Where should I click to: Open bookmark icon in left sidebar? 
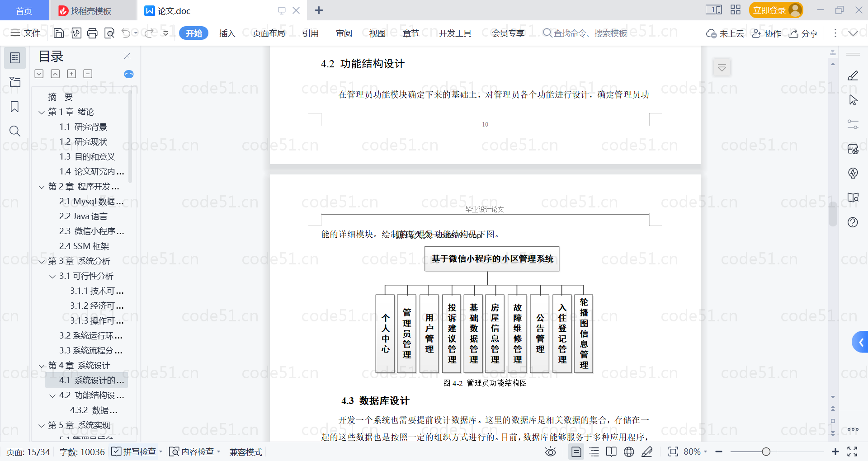coord(15,107)
